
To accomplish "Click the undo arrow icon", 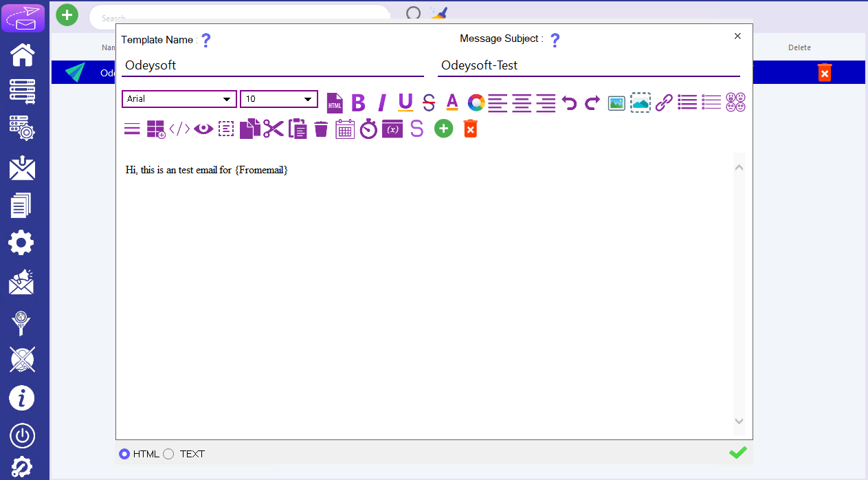I will click(x=569, y=102).
